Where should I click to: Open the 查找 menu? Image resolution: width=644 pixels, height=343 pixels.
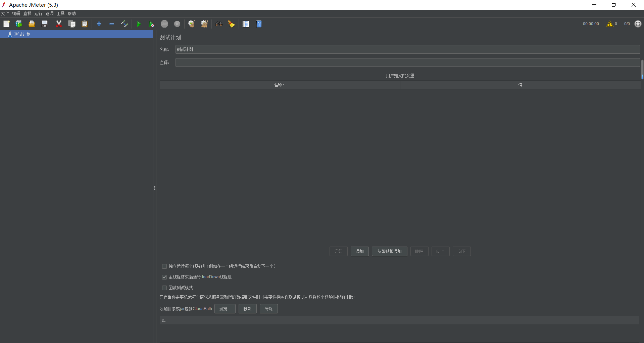point(27,13)
